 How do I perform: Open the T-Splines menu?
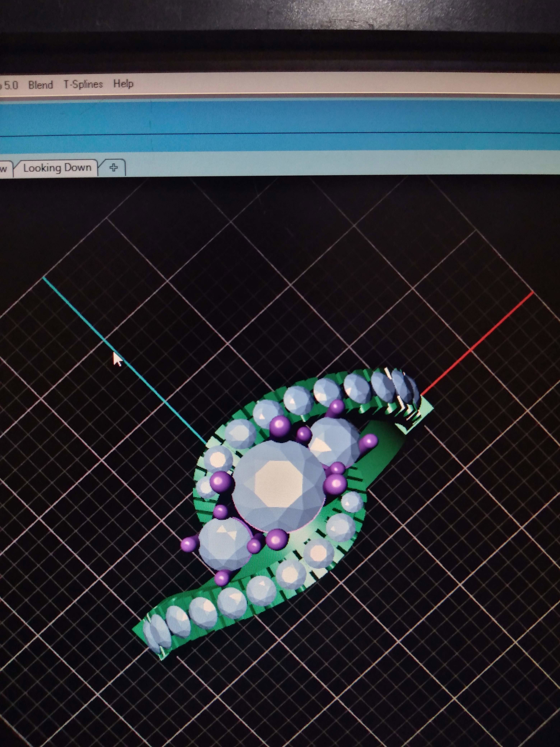point(83,84)
